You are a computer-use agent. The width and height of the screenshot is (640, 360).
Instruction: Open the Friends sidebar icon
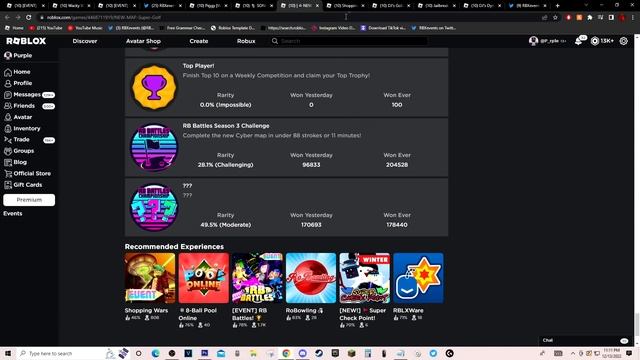(x=8, y=106)
